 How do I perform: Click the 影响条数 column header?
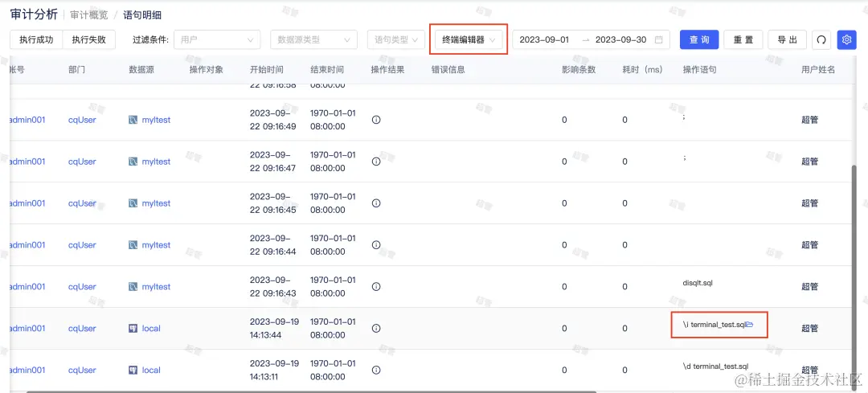click(579, 70)
